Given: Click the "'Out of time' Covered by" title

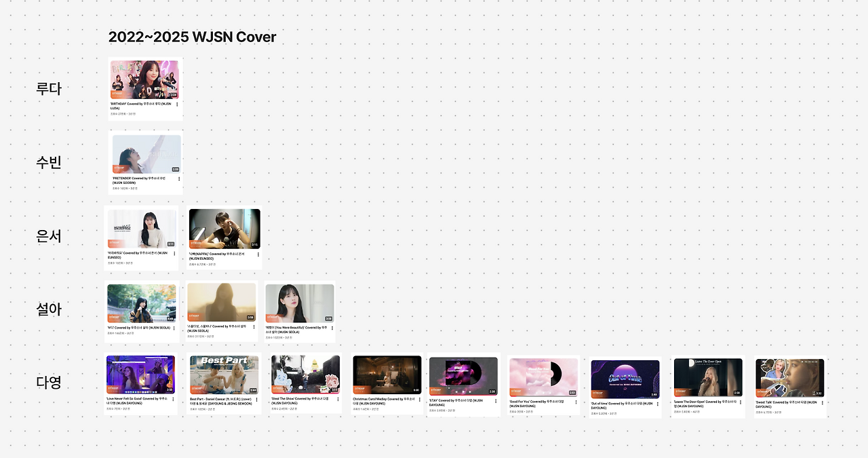Looking at the screenshot, I should point(609,404).
